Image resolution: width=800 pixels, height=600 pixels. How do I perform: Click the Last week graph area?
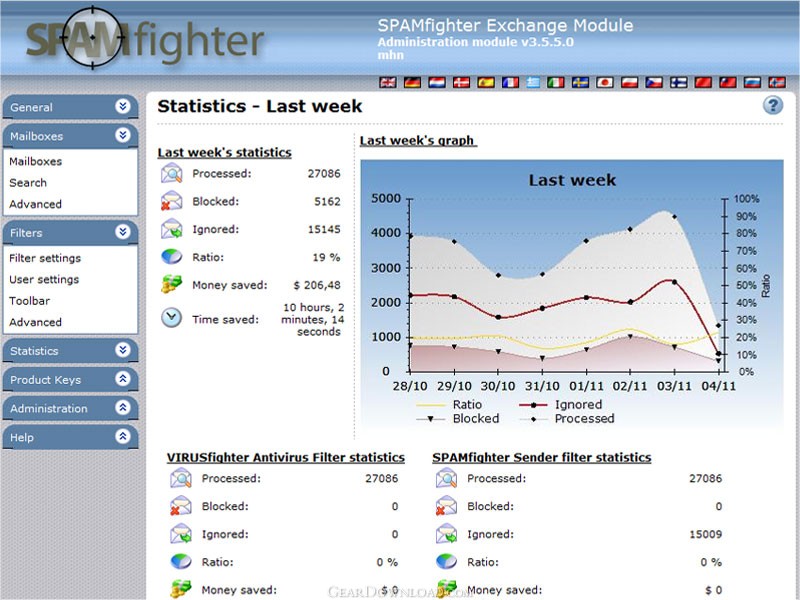click(572, 293)
